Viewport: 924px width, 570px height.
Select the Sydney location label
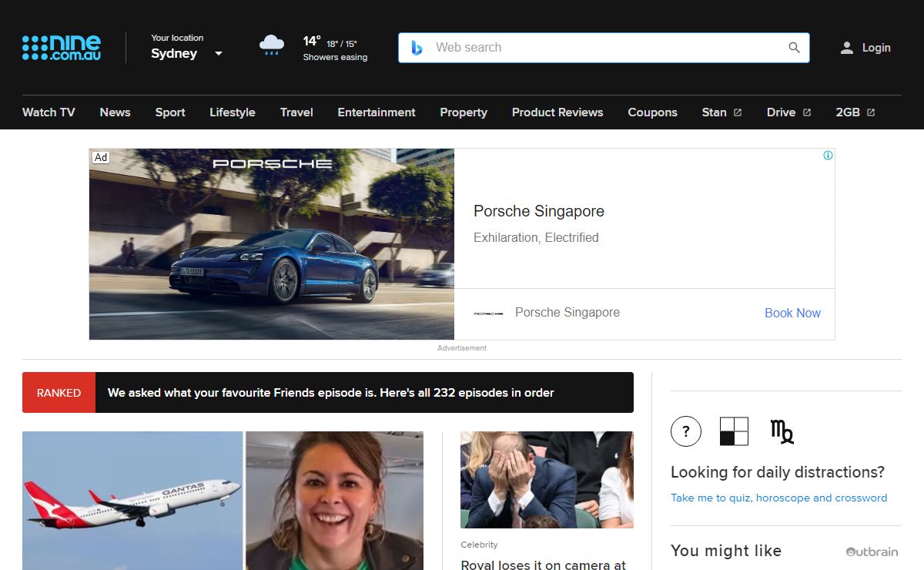pyautogui.click(x=174, y=54)
